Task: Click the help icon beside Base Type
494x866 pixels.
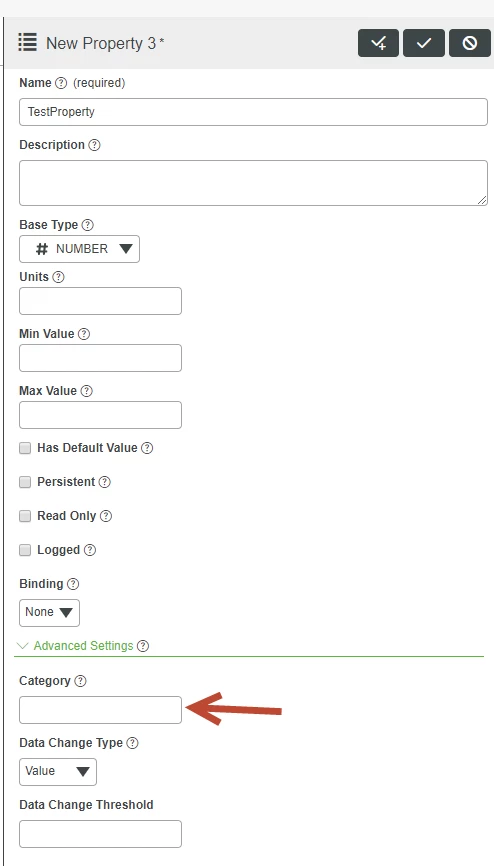Action: [88, 225]
